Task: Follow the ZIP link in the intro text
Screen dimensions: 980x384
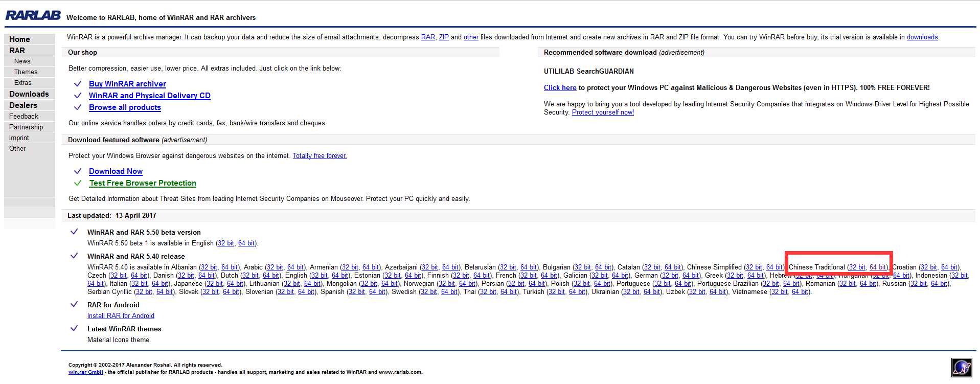Action: 444,37
